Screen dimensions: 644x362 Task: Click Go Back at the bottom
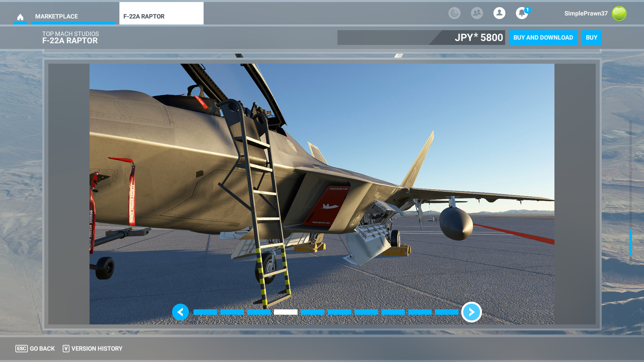click(35, 349)
